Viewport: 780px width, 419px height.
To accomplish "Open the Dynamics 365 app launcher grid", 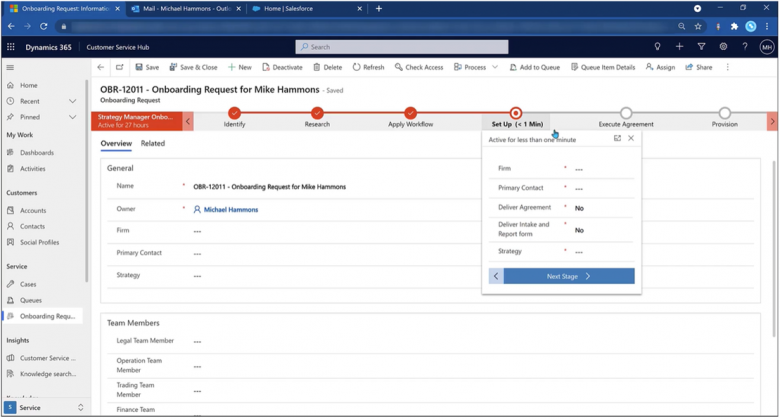I will [10, 47].
